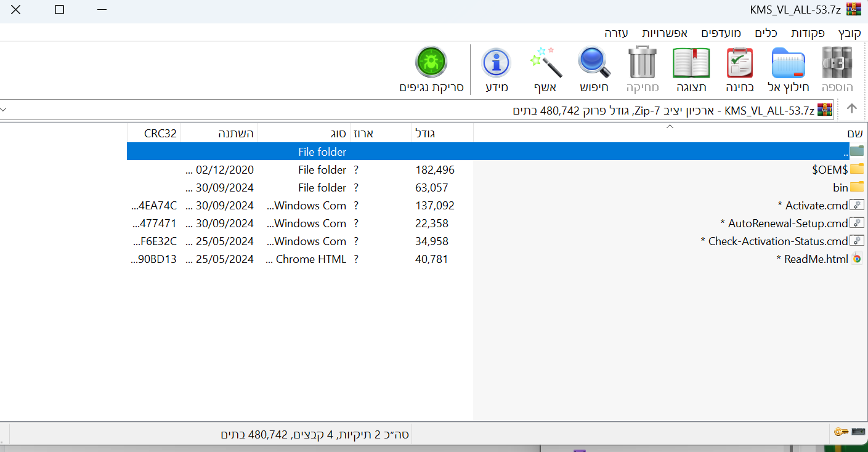Click the Add (הוספה) toolbar icon
The image size is (868, 452).
click(x=837, y=62)
